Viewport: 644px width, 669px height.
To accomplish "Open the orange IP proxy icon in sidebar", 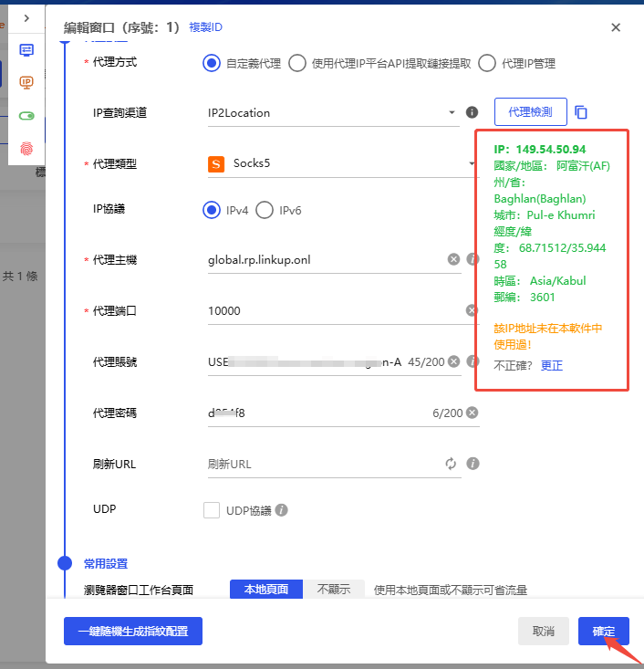I will click(x=26, y=82).
